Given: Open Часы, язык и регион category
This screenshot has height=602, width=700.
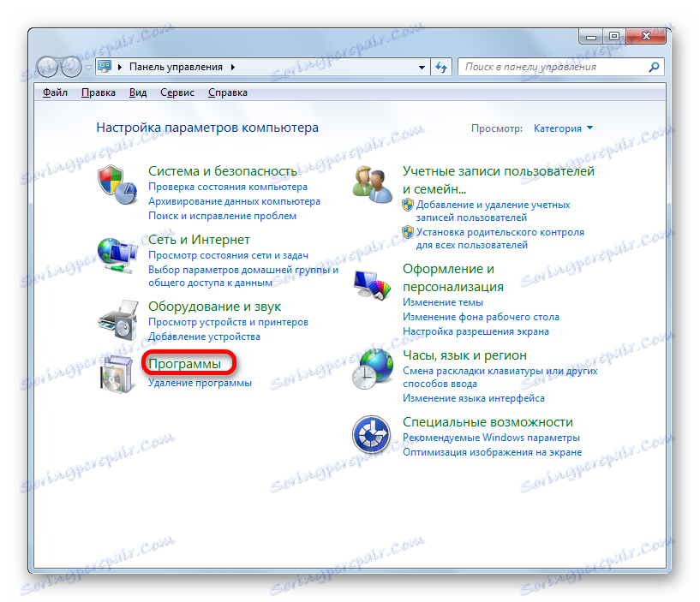Looking at the screenshot, I should coord(464,355).
